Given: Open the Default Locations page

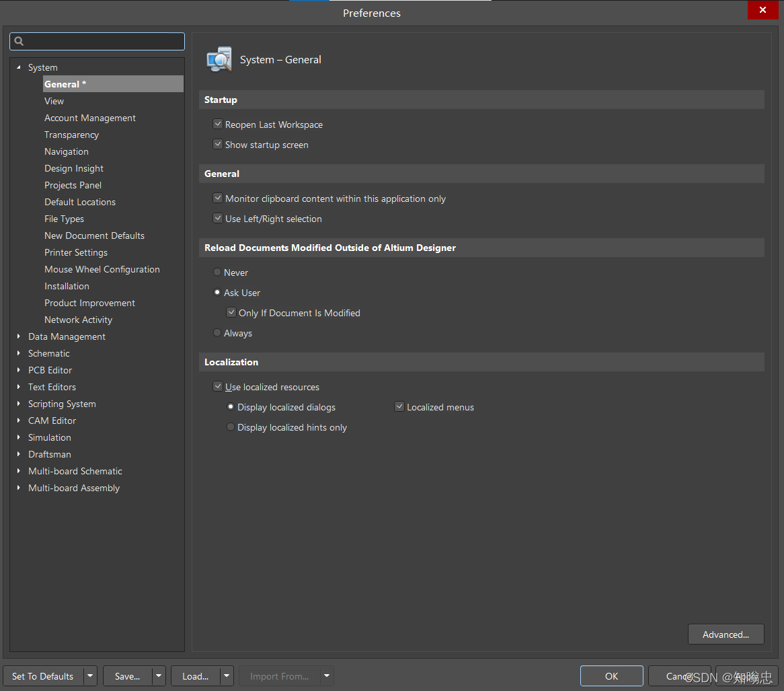Looking at the screenshot, I should [x=80, y=202].
